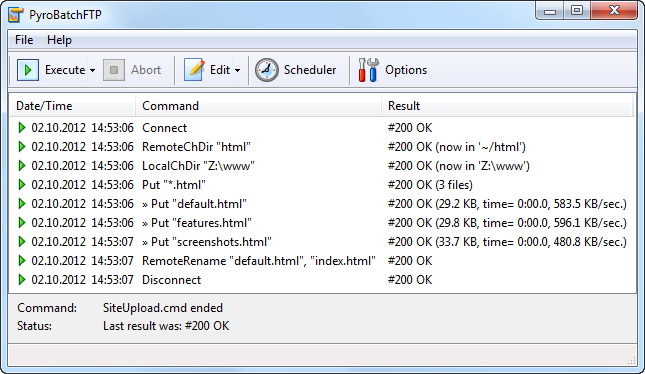Click result "#200 OK (now in '~/html')"

click(x=457, y=146)
